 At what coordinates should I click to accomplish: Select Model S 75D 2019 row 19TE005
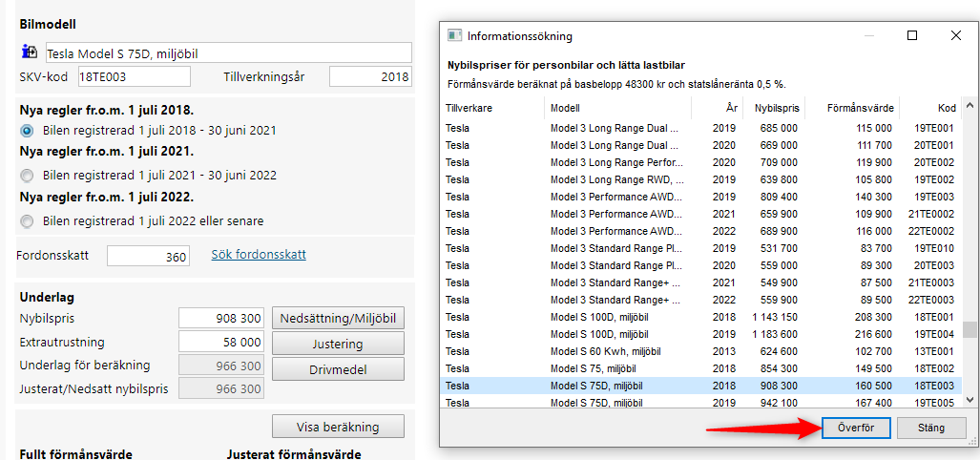[702, 402]
